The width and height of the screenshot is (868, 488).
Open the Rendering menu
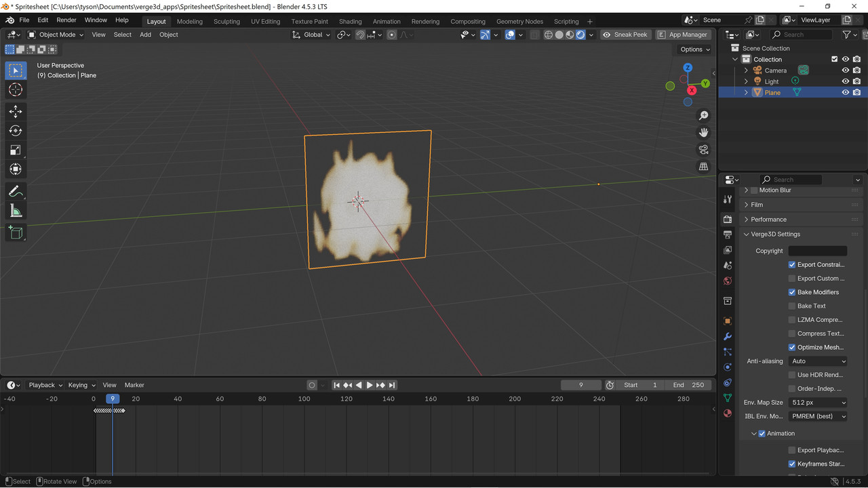click(x=425, y=21)
